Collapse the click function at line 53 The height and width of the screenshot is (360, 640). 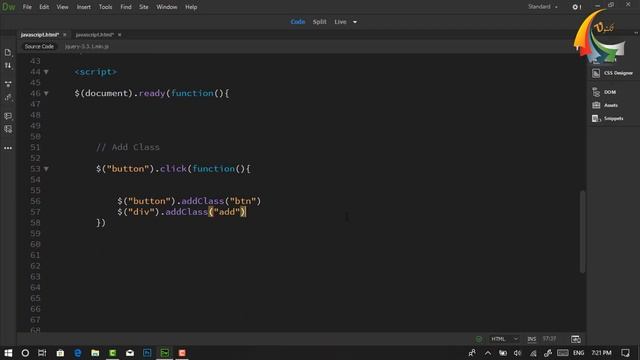tap(46, 169)
